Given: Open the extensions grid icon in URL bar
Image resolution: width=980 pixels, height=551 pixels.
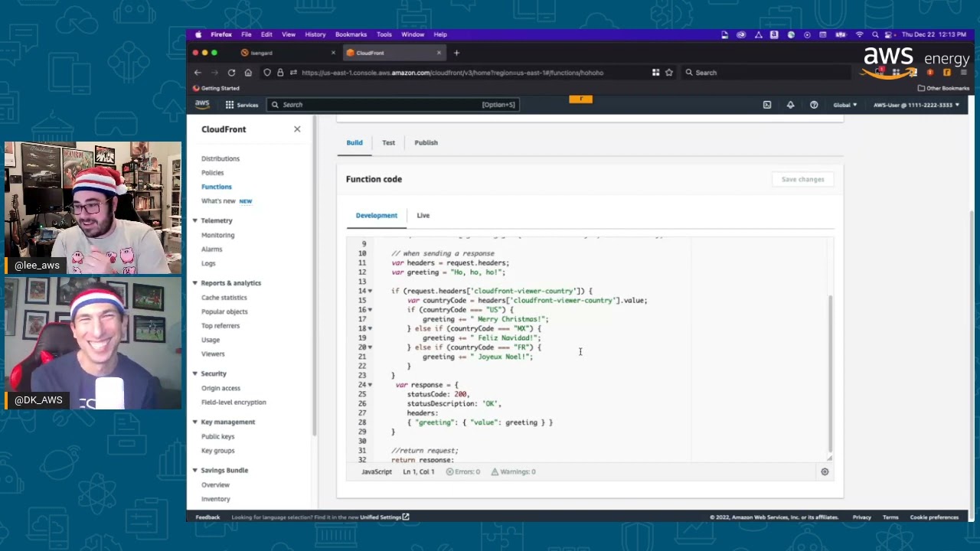Looking at the screenshot, I should point(655,73).
